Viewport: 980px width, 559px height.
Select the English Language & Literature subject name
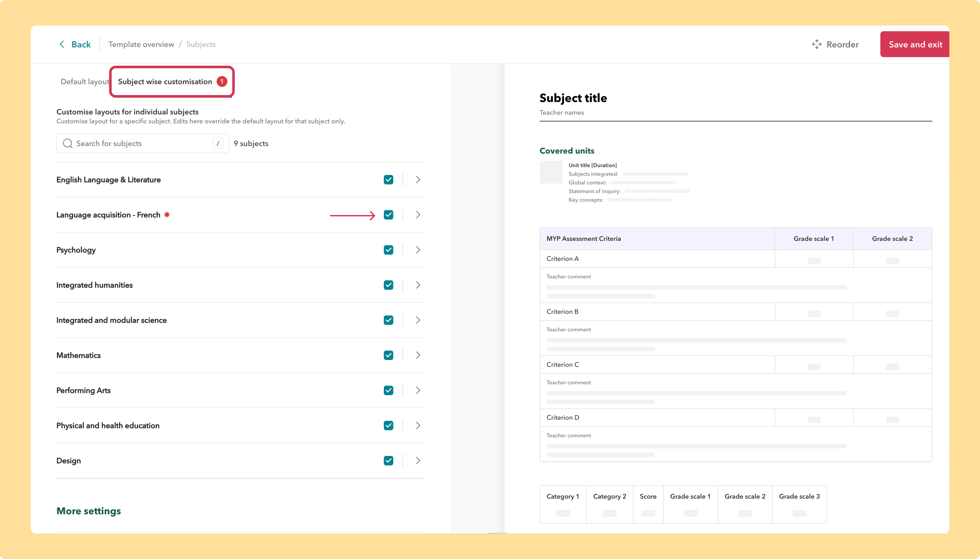[109, 180]
